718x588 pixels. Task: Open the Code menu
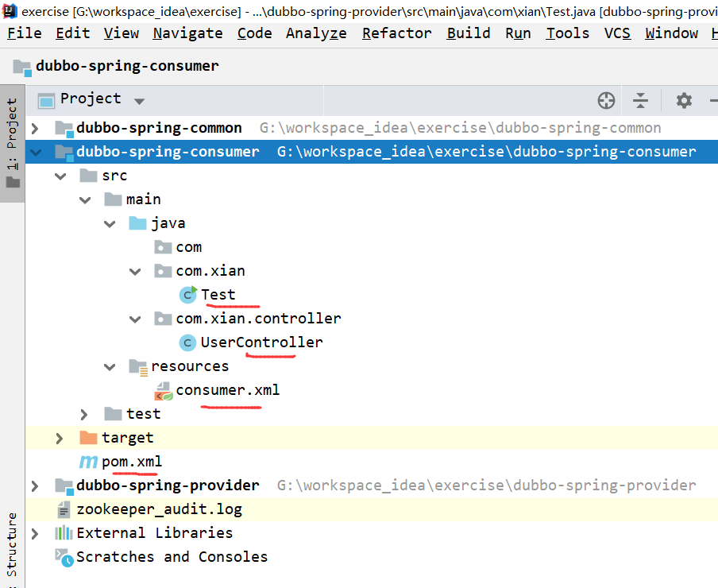coord(255,33)
